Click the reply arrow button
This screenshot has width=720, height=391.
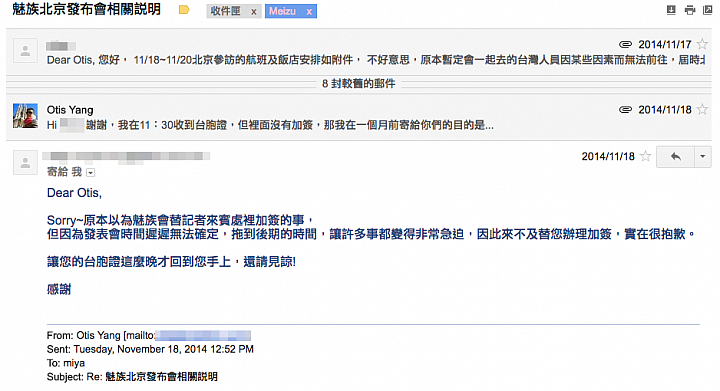(675, 157)
